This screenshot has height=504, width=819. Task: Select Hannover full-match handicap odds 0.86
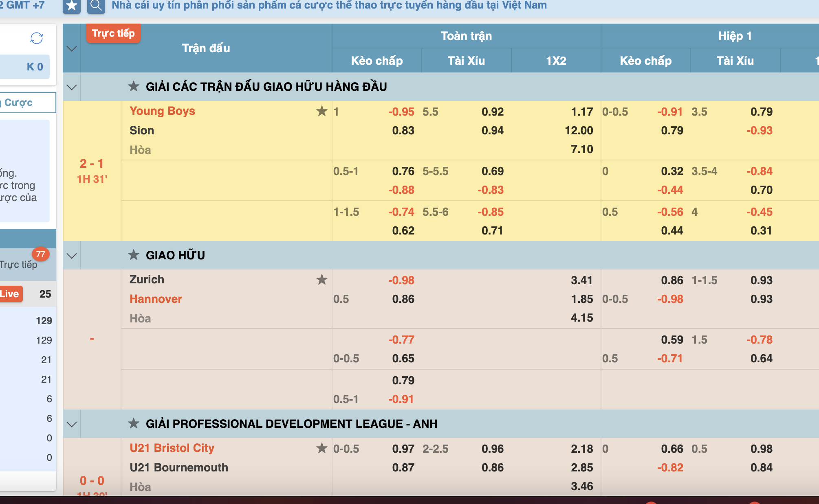403,299
